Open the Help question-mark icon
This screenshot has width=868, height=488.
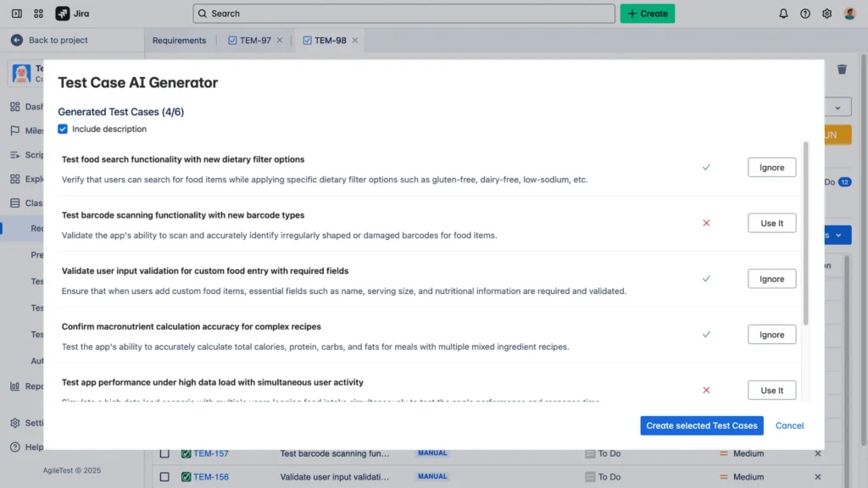pos(804,14)
